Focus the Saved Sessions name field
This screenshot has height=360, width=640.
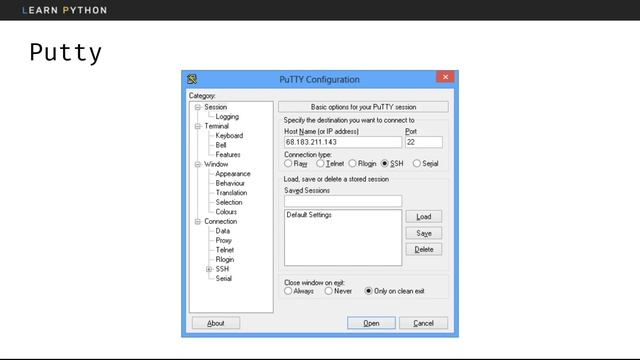coord(343,201)
